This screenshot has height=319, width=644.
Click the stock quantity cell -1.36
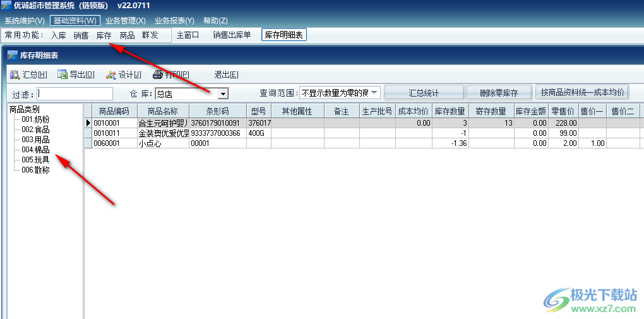(x=450, y=143)
